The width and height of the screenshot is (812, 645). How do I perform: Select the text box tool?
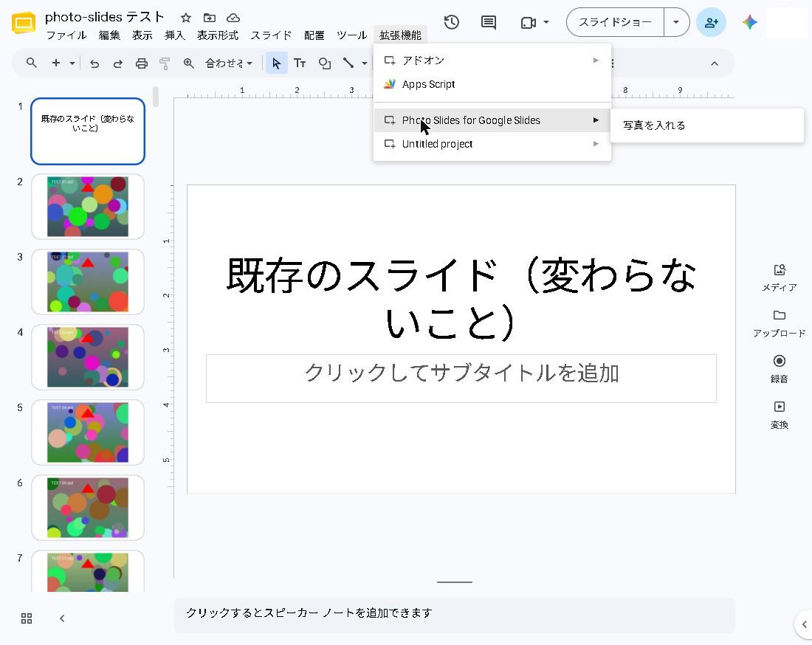[x=300, y=63]
